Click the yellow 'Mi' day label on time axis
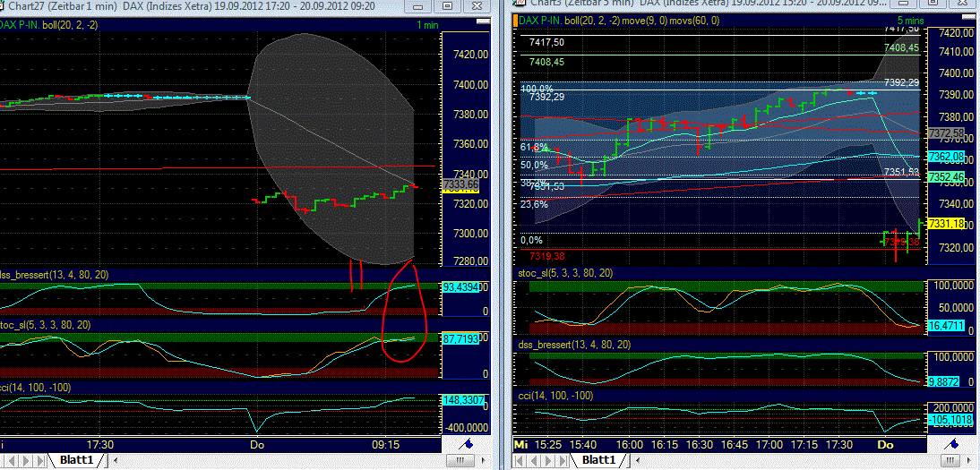Screen dimensions: 980x470 tap(521, 444)
